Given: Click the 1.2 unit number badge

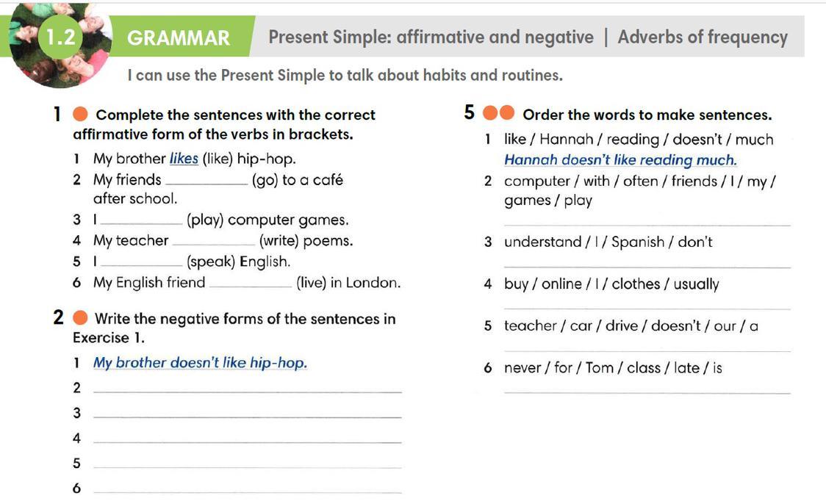Looking at the screenshot, I should tap(61, 37).
